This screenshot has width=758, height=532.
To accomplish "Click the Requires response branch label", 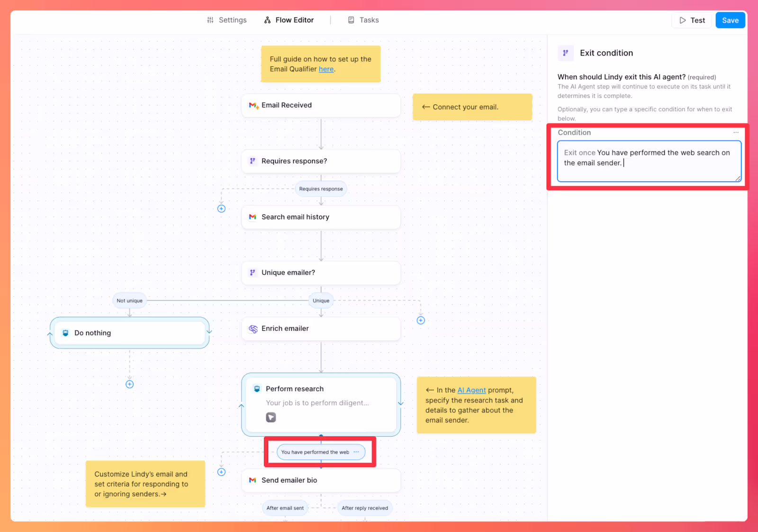I will pos(321,189).
